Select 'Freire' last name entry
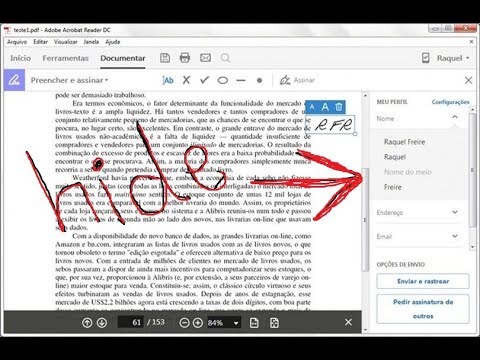The height and width of the screenshot is (360, 480). tap(393, 187)
